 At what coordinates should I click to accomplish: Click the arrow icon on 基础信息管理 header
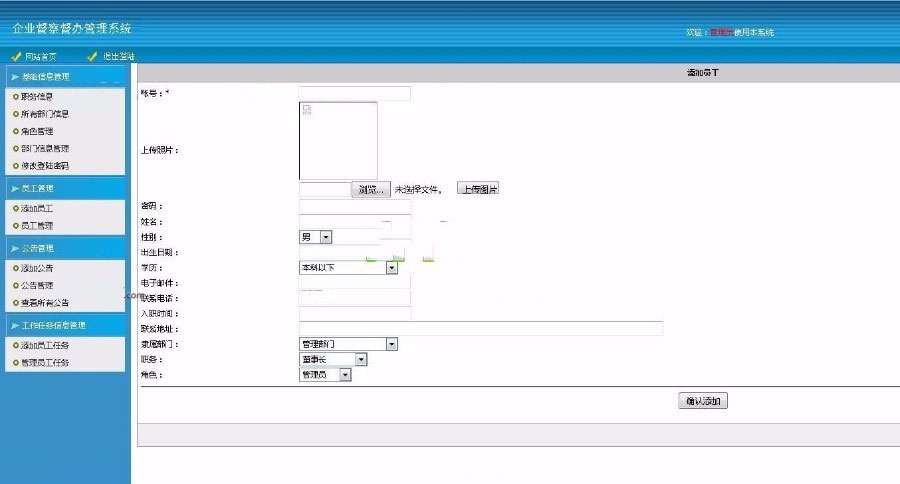[14, 77]
